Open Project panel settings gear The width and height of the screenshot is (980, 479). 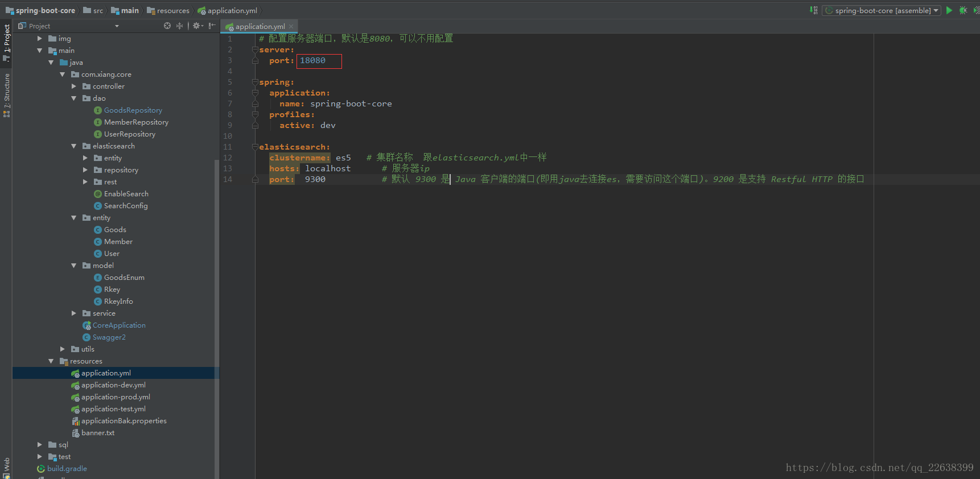point(197,26)
